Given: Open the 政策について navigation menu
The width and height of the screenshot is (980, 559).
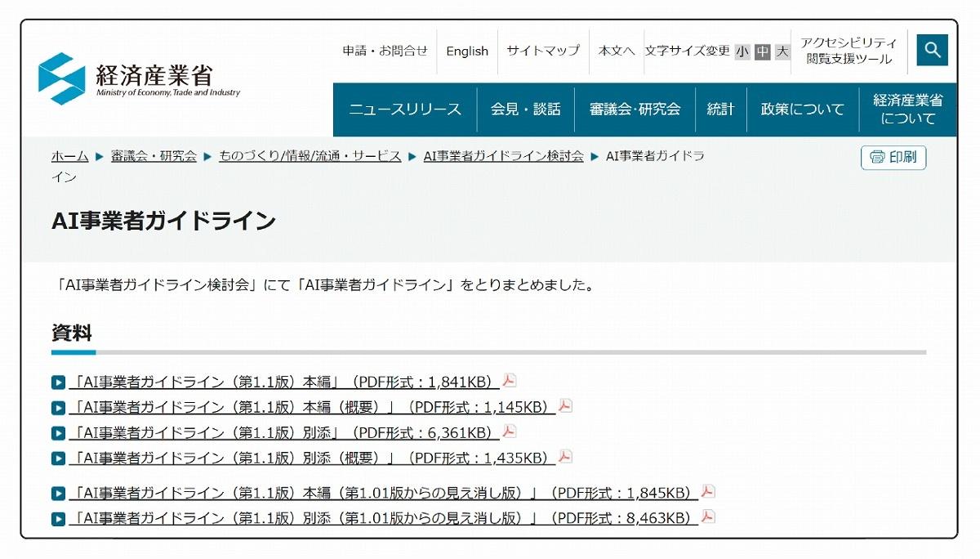Looking at the screenshot, I should point(802,110).
